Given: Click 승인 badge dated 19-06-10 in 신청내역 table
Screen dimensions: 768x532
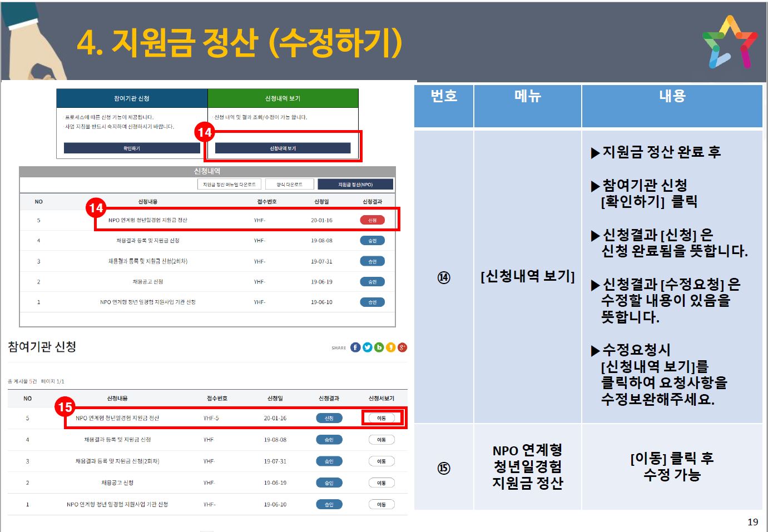Looking at the screenshot, I should point(372,302).
